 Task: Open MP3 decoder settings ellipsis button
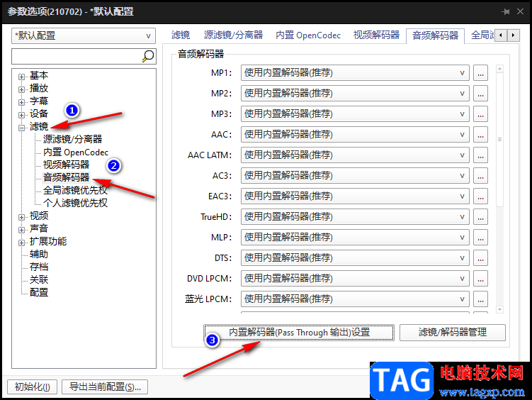click(480, 114)
